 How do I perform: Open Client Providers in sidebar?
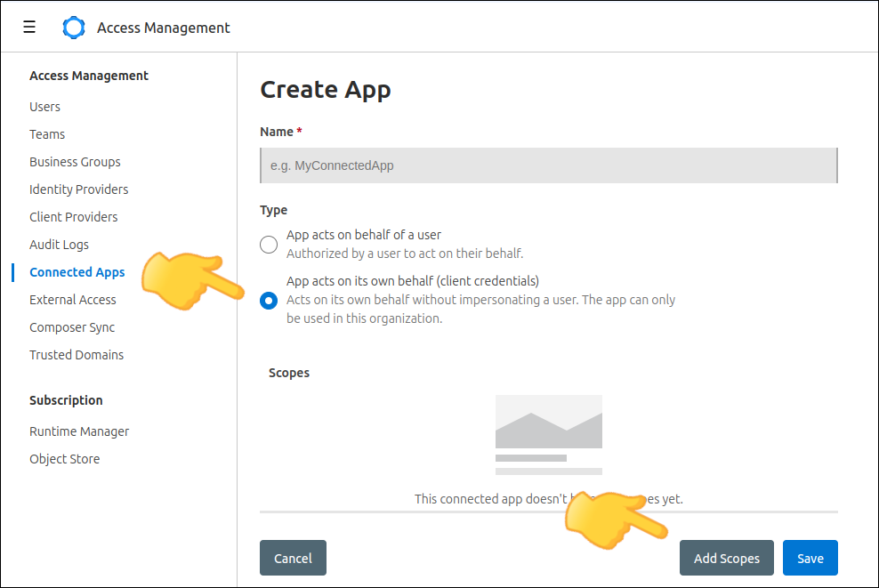[73, 217]
